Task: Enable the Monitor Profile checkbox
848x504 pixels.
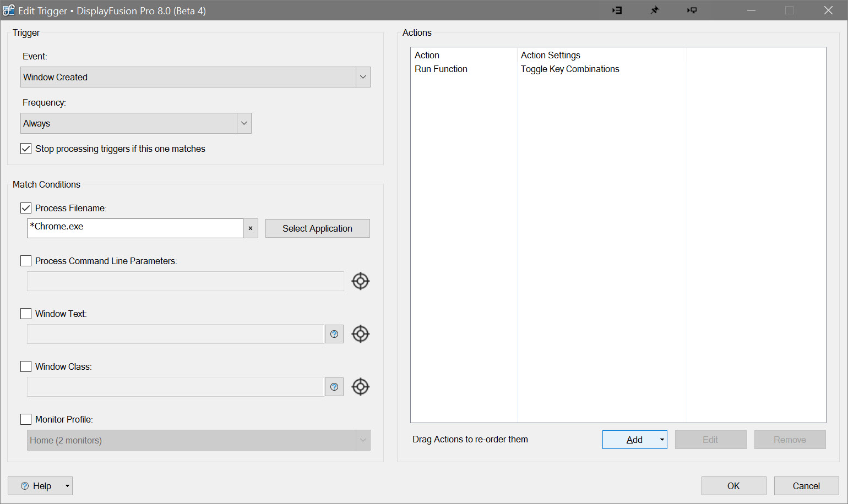Action: pos(26,419)
